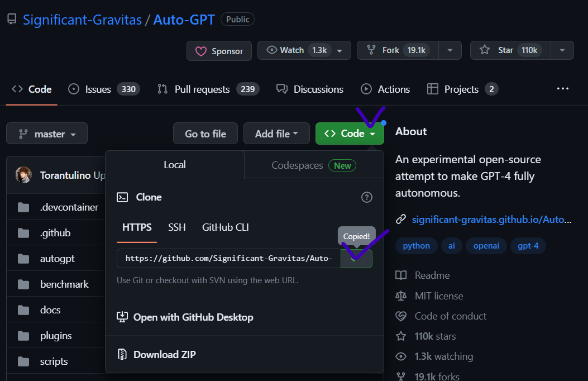Screen dimensions: 588x381
Task: Open the docs folder
Action: tap(50, 309)
